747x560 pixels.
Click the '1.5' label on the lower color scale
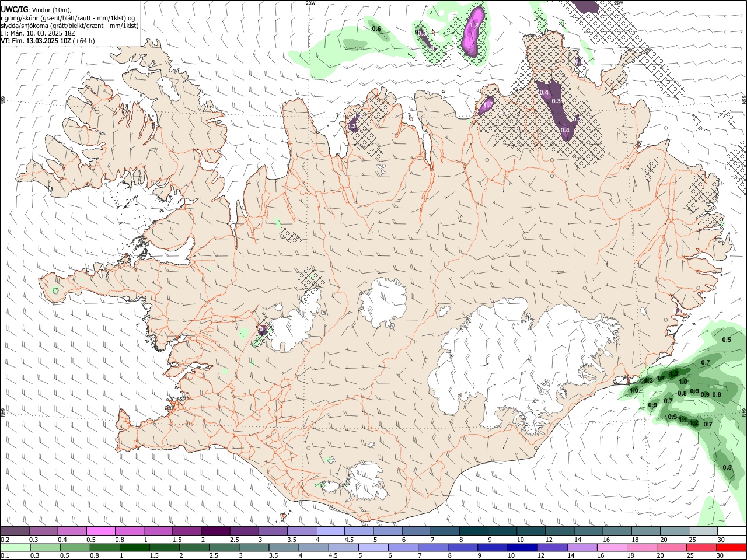[x=153, y=556]
